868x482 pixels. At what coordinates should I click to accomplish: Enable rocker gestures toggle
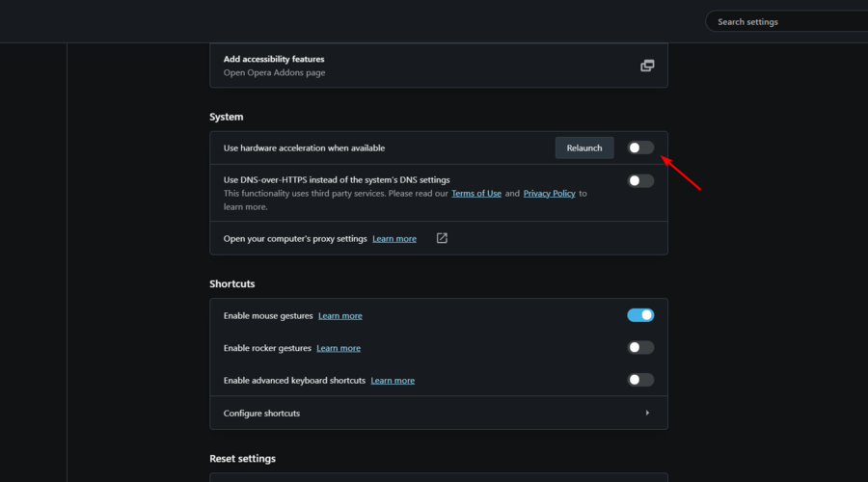(640, 348)
